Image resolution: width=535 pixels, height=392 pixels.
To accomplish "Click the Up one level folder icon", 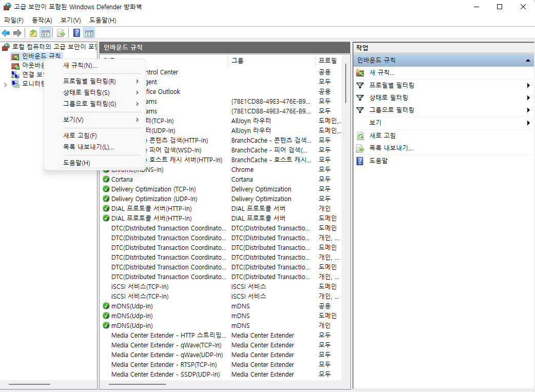I will pos(33,33).
